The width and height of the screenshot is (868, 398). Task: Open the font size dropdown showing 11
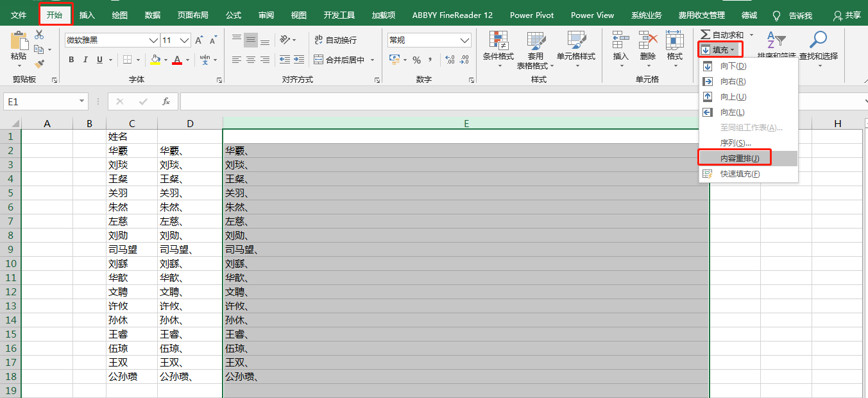point(185,40)
